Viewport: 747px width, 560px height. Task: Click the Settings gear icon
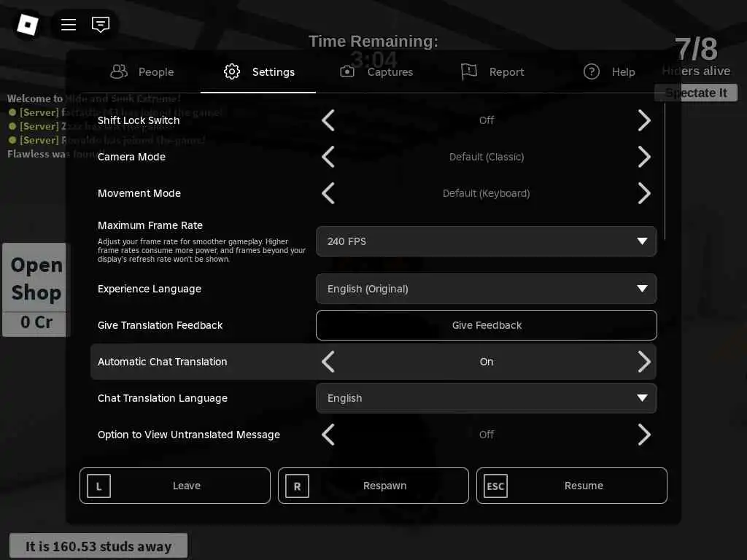[232, 72]
